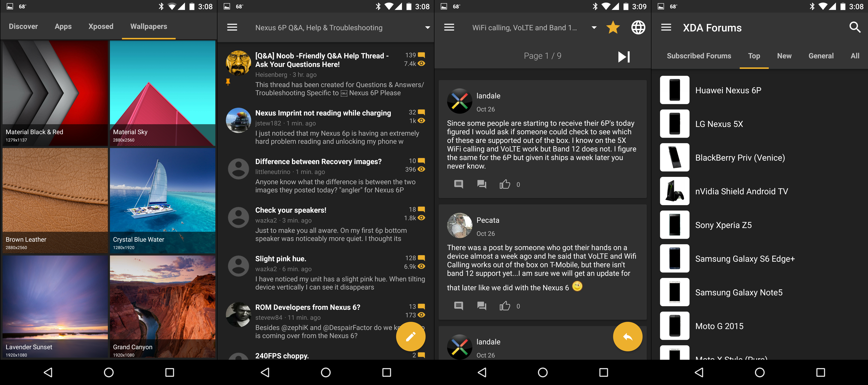Open jstew182's avatar on Imprint thread
This screenshot has height=385, width=868.
[238, 120]
